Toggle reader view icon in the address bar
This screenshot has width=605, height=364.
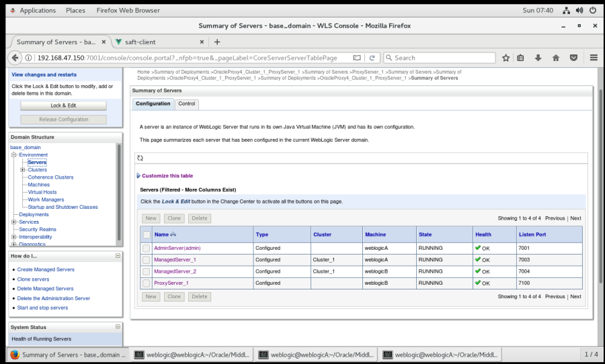357,58
